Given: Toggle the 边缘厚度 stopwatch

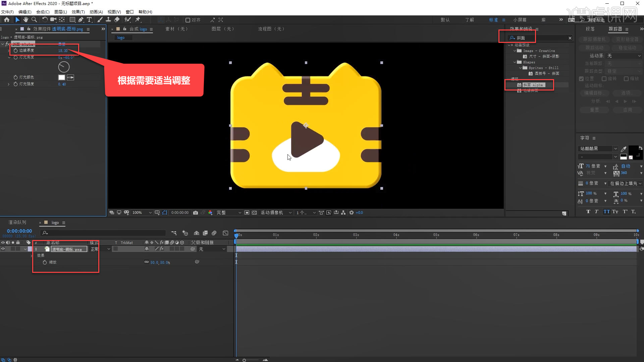Looking at the screenshot, I should click(15, 51).
